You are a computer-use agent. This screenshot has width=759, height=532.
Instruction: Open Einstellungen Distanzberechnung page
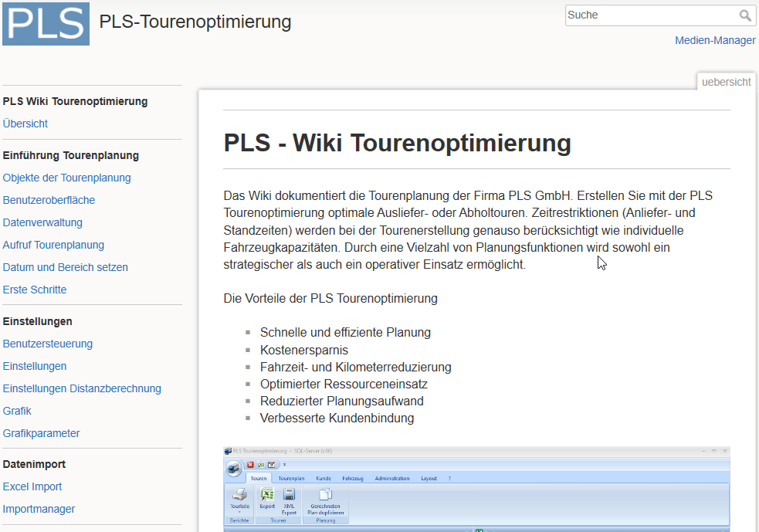pyautogui.click(x=82, y=388)
